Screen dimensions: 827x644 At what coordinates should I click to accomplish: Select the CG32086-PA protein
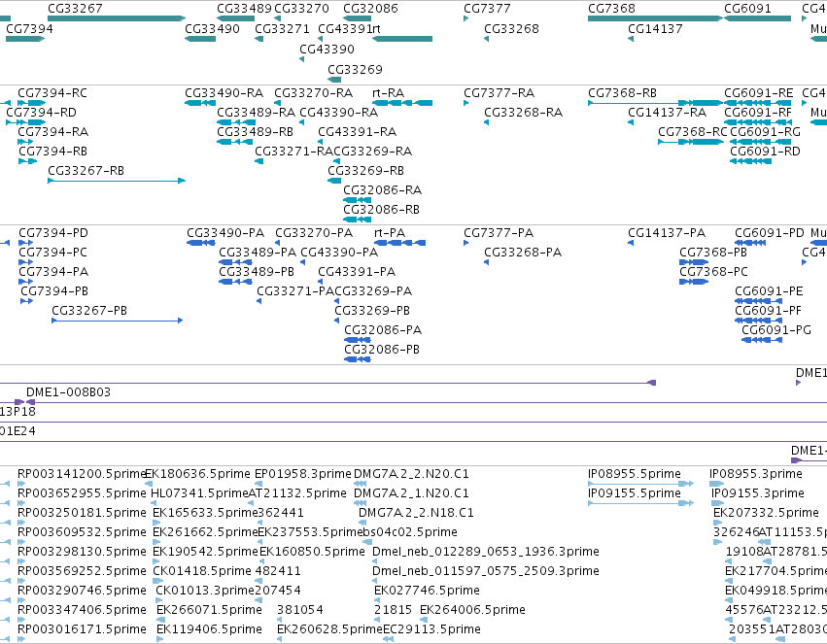358,340
